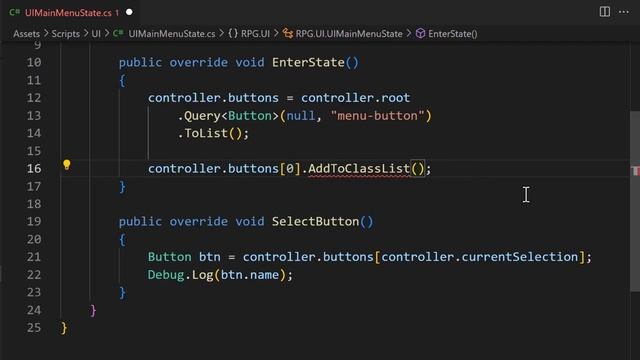Click the pink closing brace on line 24
Viewport: 640px width, 360px height.
(x=93, y=310)
